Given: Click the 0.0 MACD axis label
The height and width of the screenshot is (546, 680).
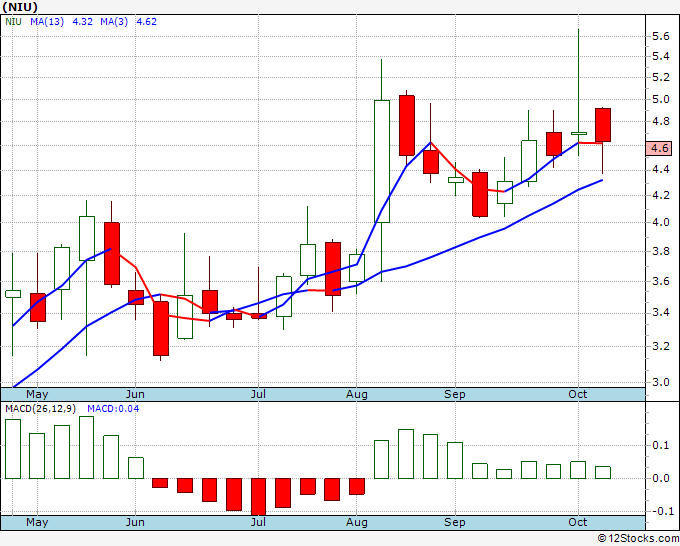Looking at the screenshot, I should click(661, 478).
